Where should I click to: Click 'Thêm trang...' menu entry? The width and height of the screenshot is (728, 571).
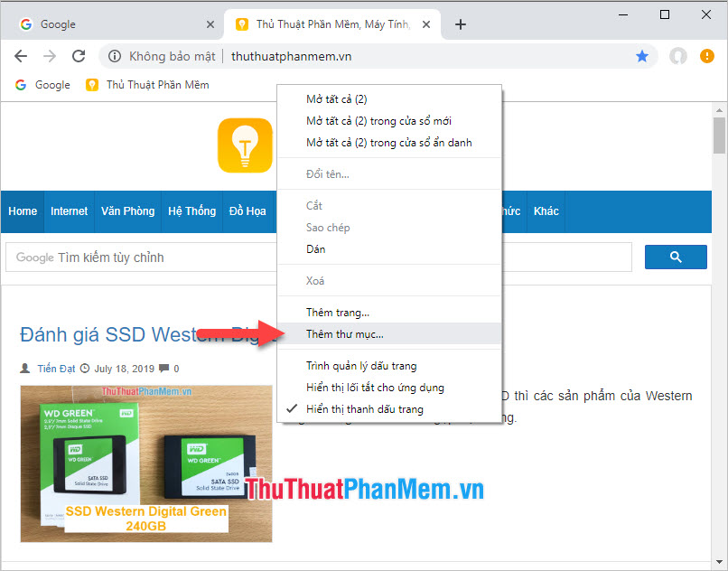tap(389, 313)
